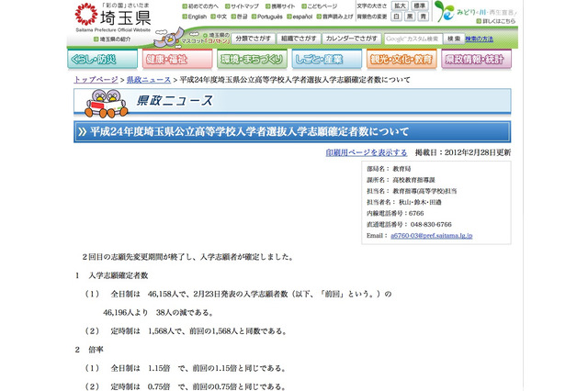Open the 環境・まちづくり tab
This screenshot has width=588, height=391.
(252, 59)
